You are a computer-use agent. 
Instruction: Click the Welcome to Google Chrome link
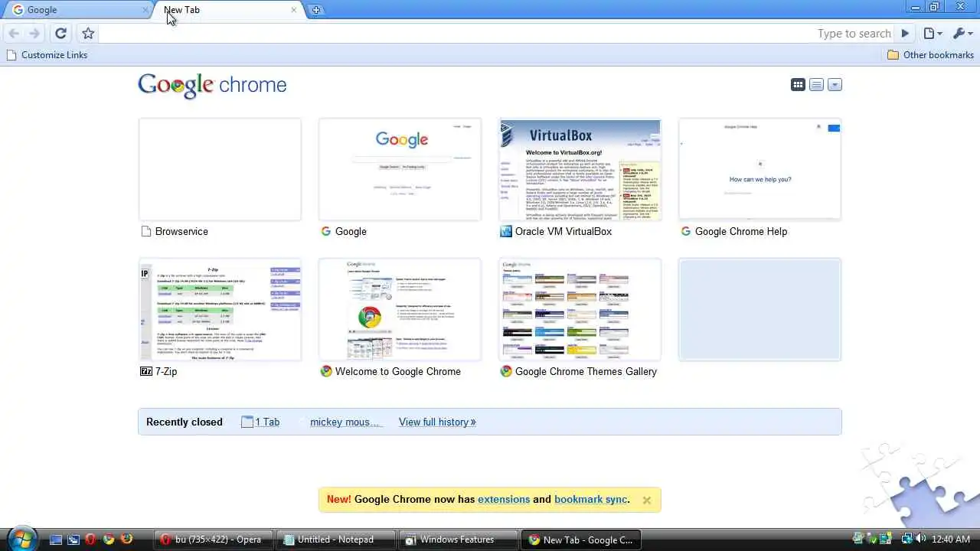(397, 371)
